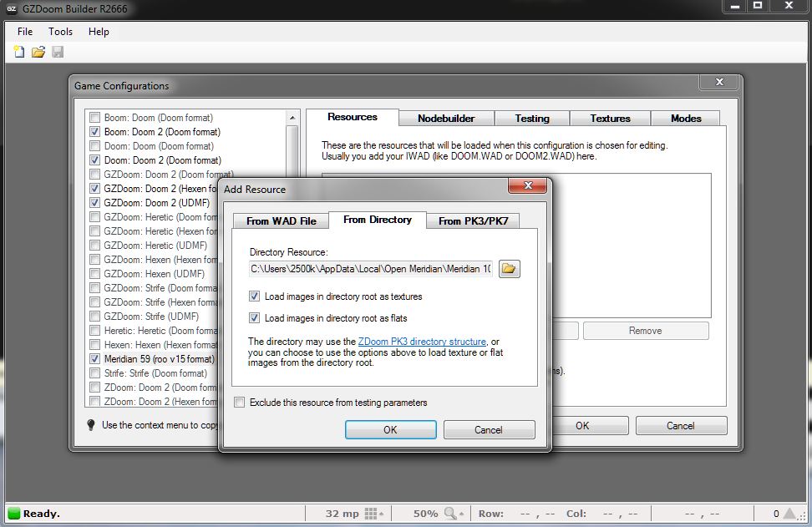The height and width of the screenshot is (527, 812).
Task: Click the 50% zoom value in status bar
Action: tap(426, 514)
